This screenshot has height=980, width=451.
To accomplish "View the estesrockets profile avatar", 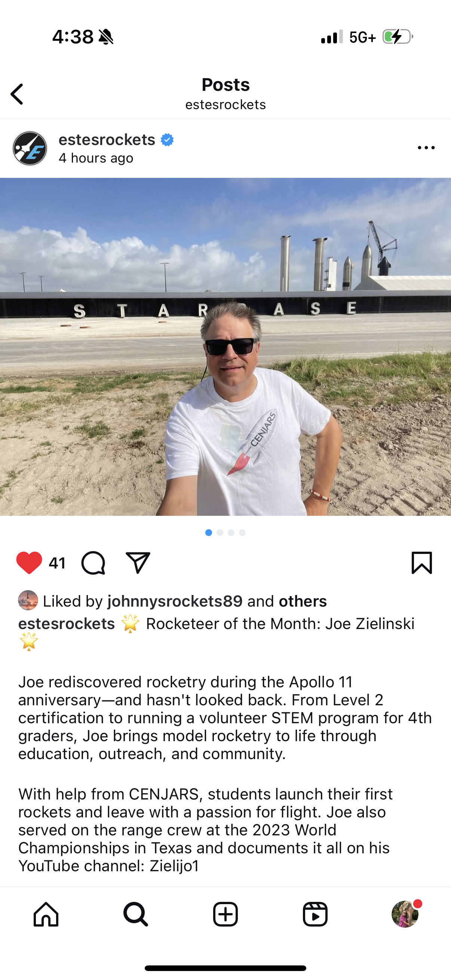I will pyautogui.click(x=30, y=148).
